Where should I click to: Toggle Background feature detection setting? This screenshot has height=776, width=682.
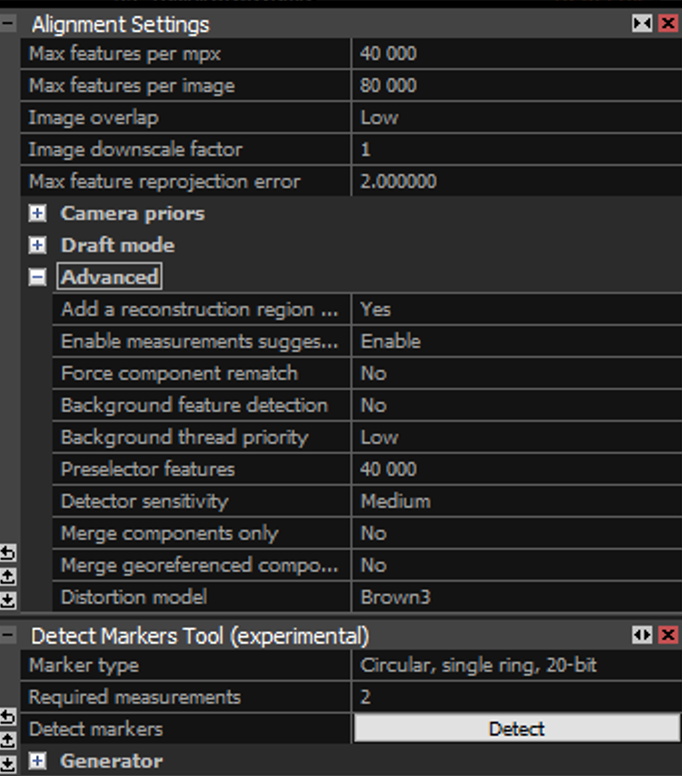515,405
